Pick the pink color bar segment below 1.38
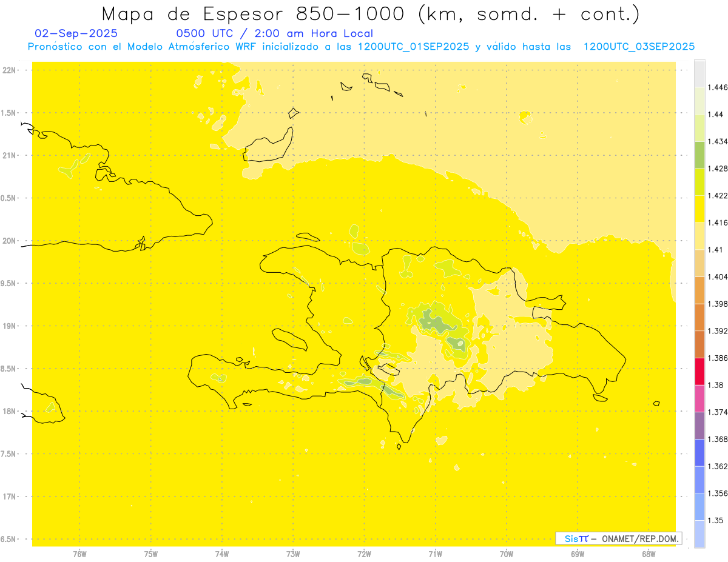728x562 pixels. 699,398
